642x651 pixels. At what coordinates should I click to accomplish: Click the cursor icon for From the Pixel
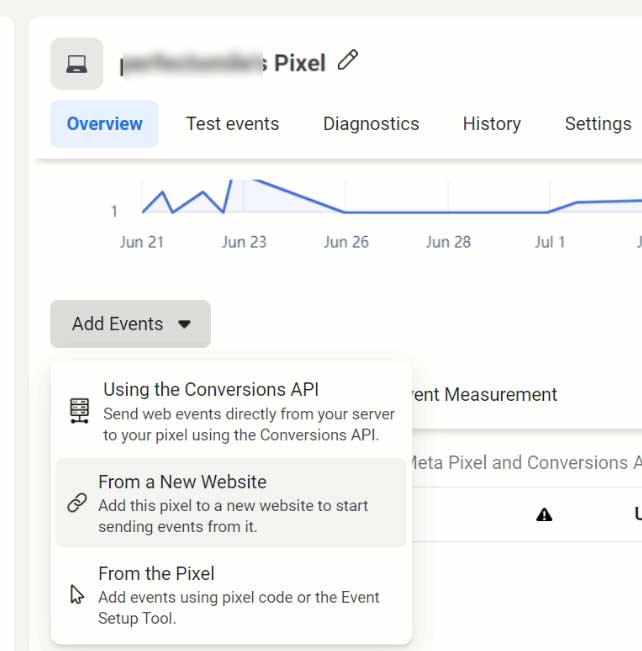77,595
